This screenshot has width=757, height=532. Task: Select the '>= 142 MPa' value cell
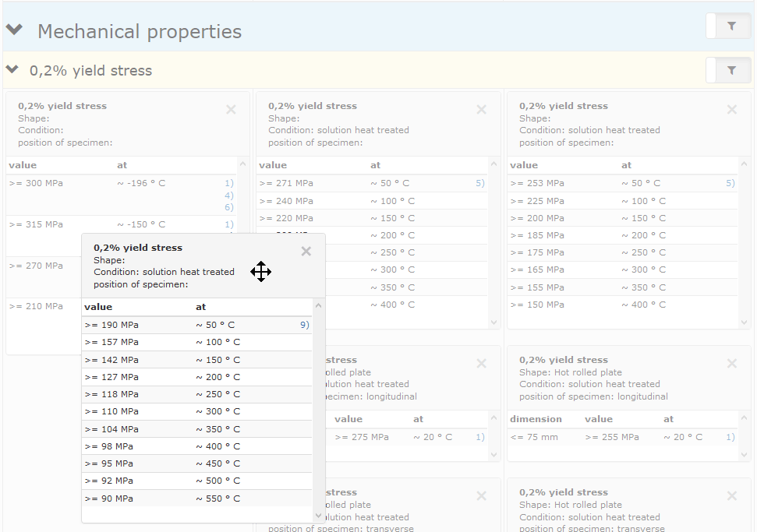click(x=111, y=360)
